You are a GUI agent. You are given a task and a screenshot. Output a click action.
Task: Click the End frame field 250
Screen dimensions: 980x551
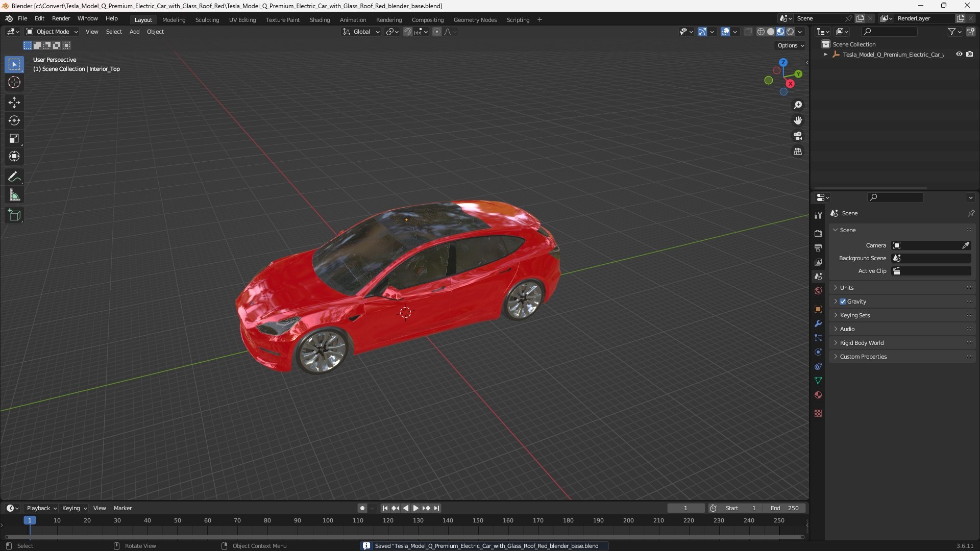click(x=785, y=508)
